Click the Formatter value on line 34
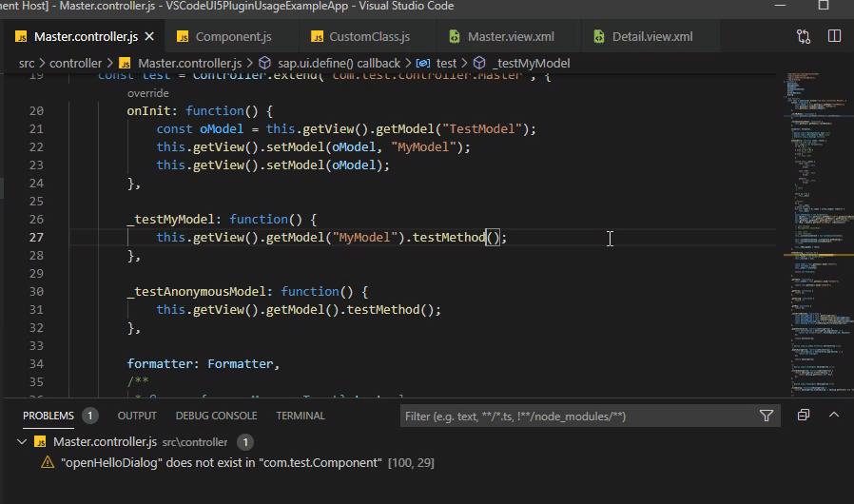The width and height of the screenshot is (854, 504). tap(241, 364)
